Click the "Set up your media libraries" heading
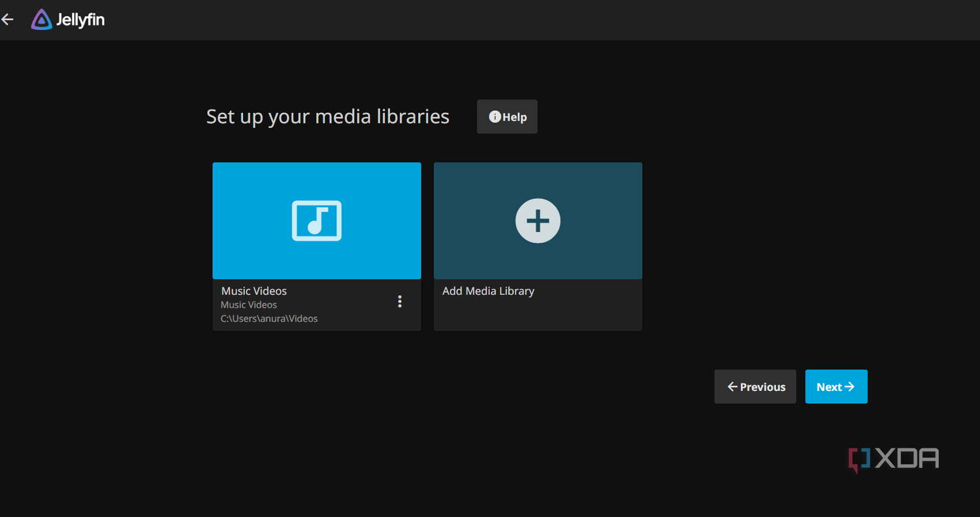Image resolution: width=980 pixels, height=517 pixels. [328, 117]
